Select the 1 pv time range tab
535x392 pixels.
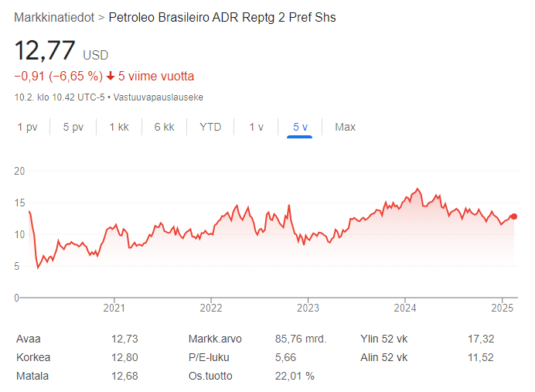click(27, 127)
